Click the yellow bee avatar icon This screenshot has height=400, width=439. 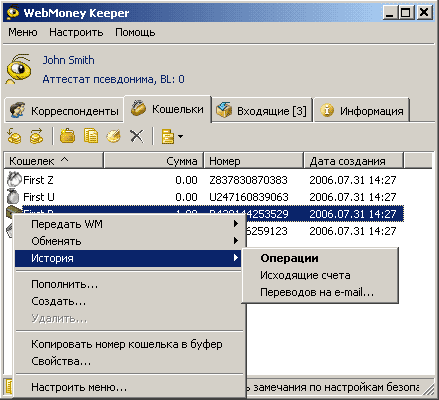(19, 69)
